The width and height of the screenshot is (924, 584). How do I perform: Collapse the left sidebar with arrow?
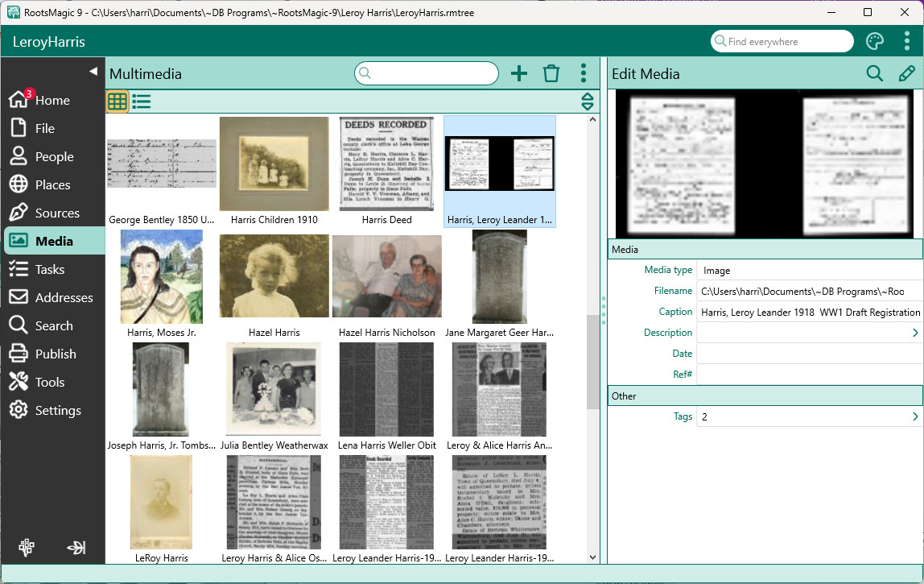point(93,72)
